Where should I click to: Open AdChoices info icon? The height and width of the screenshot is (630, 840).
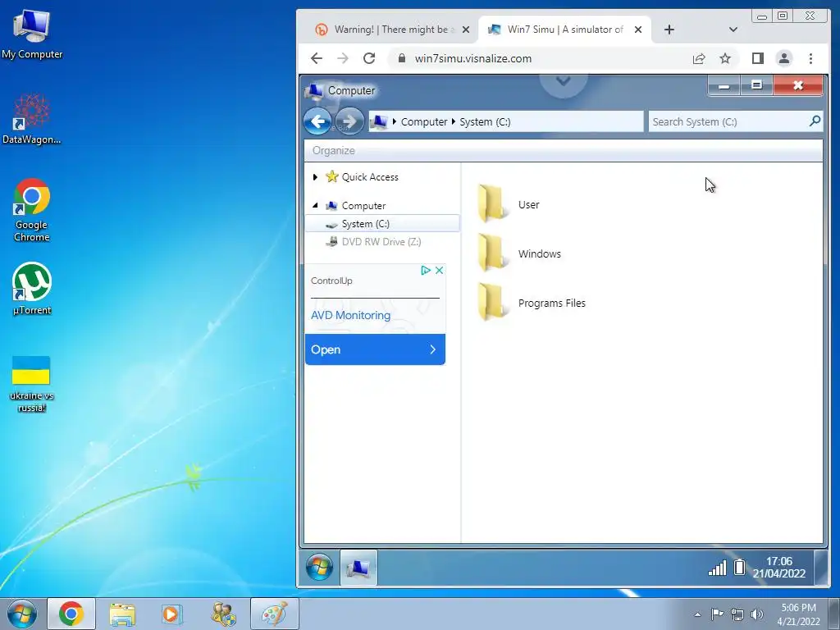pos(426,270)
